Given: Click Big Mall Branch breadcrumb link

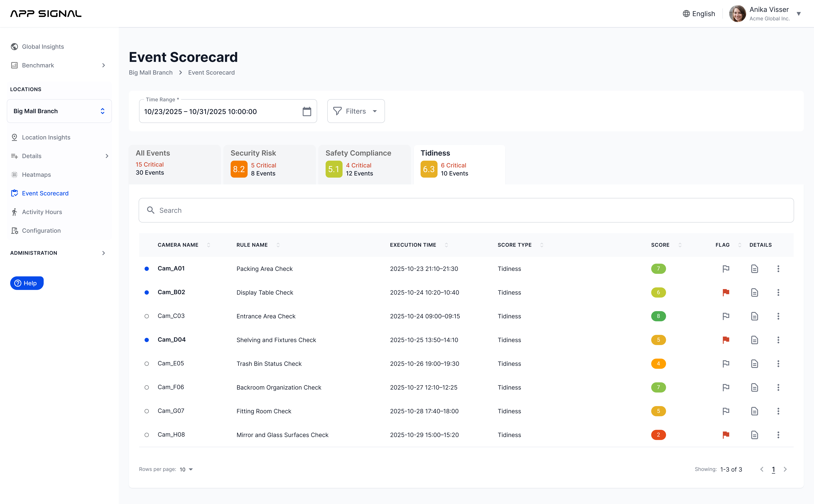Looking at the screenshot, I should pos(151,73).
